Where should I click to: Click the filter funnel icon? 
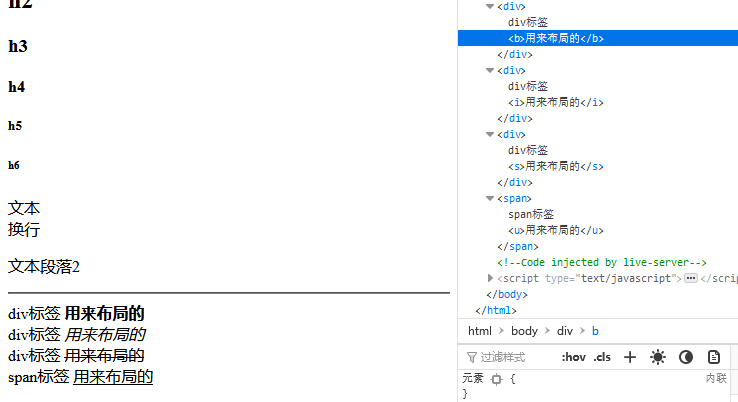[472, 357]
